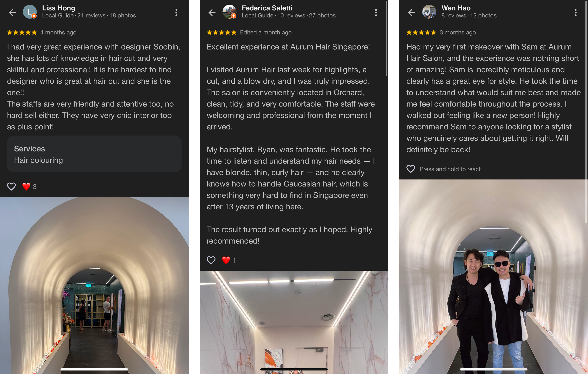Open Lisa Hong's profile avatar
The width and height of the screenshot is (588, 374).
[x=30, y=12]
